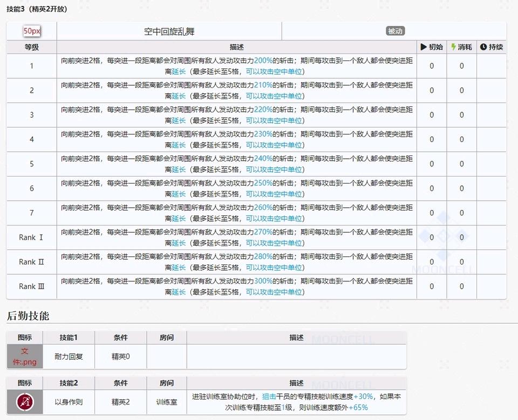518x420 pixels.
Task: Click 延长 link in Rank Ⅰ row
Action: [179, 243]
